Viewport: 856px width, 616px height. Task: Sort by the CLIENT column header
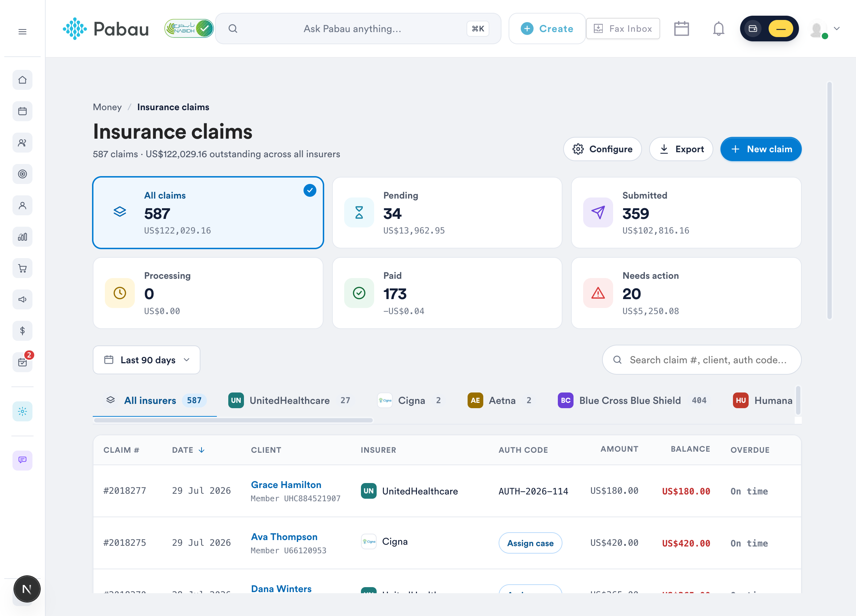(x=266, y=450)
